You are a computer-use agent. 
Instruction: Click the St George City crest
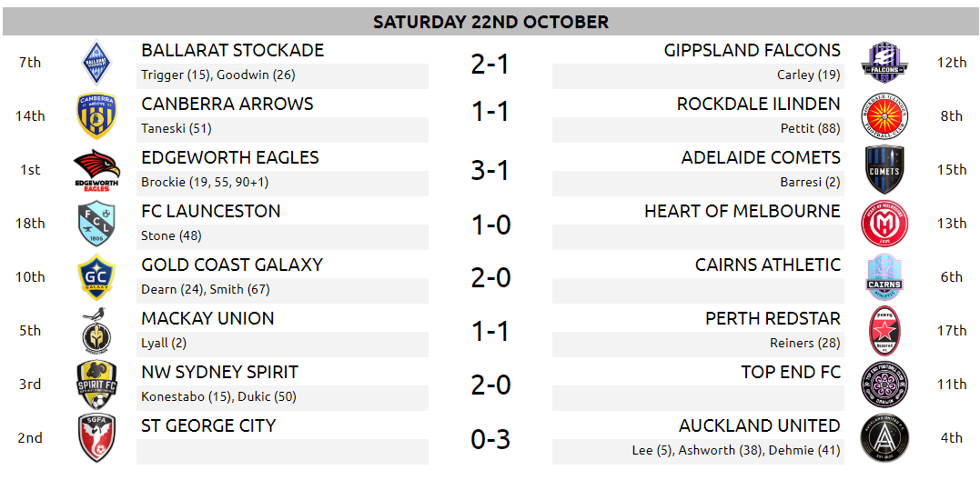click(96, 438)
